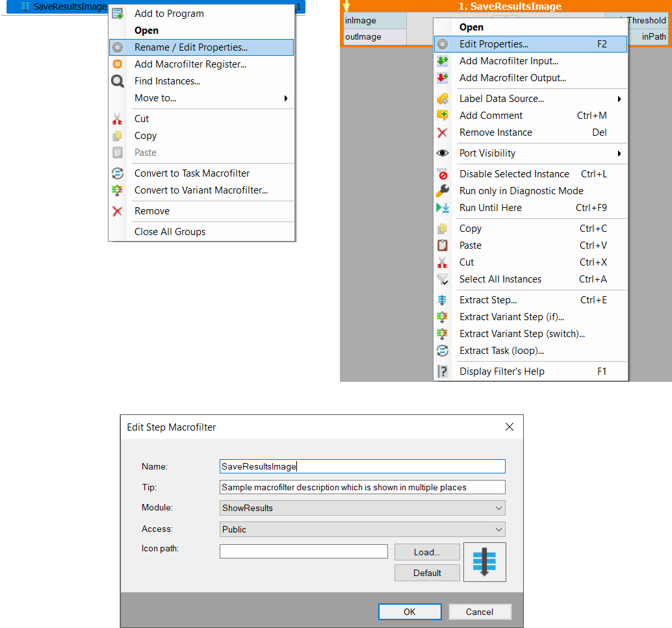The height and width of the screenshot is (628, 672).
Task: Click the step macrofilter icon preview thumbnail
Action: (x=484, y=562)
